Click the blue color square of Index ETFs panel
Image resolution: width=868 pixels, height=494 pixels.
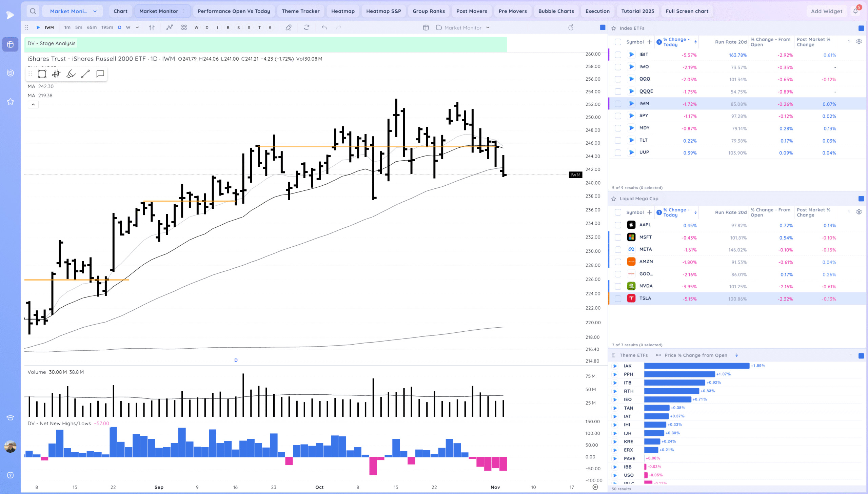click(x=861, y=28)
